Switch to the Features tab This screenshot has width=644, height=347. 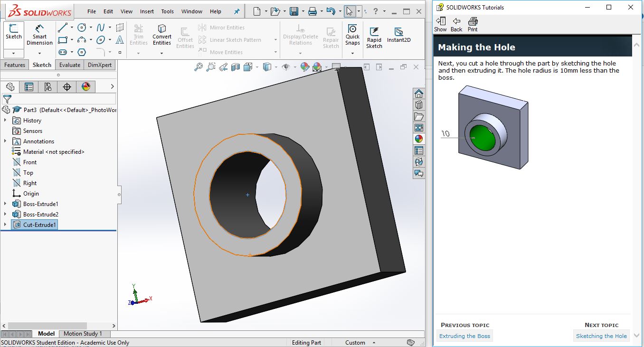pos(15,65)
